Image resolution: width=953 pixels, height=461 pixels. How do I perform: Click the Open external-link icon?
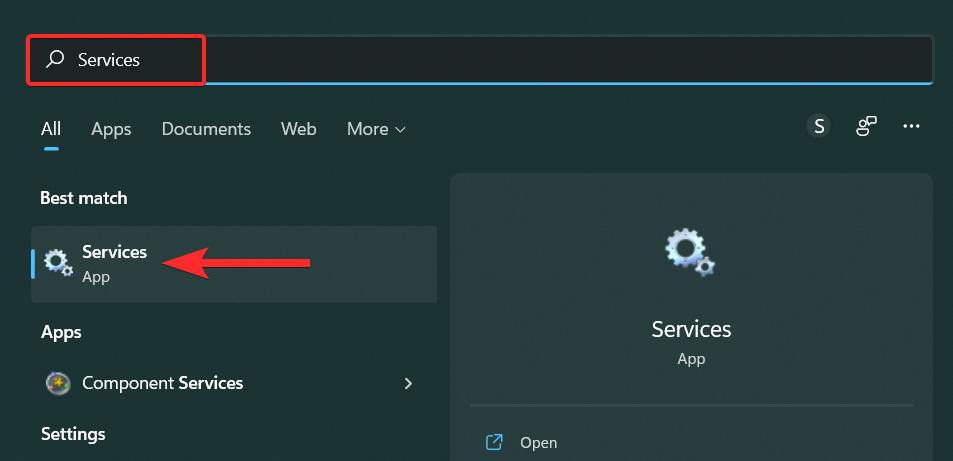pyautogui.click(x=493, y=442)
